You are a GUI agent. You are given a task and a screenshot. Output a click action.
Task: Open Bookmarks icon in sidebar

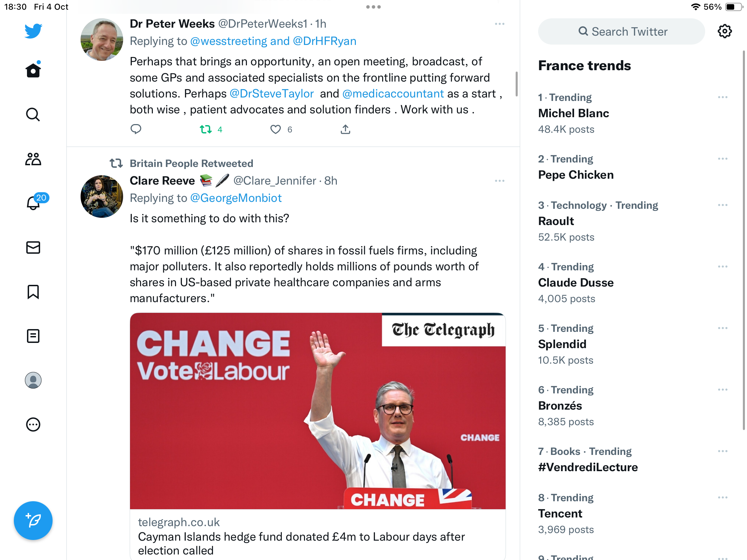[33, 292]
